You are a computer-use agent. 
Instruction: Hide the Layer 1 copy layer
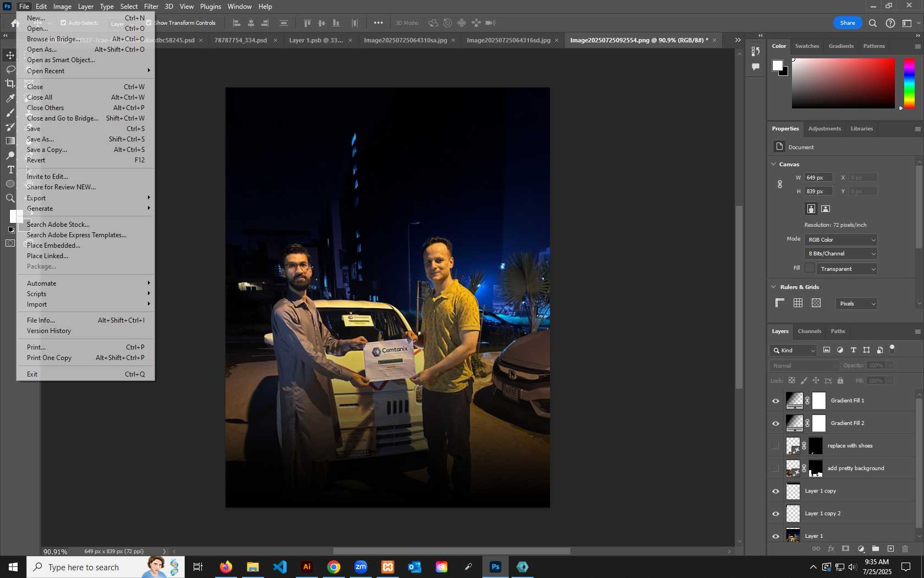tap(776, 491)
